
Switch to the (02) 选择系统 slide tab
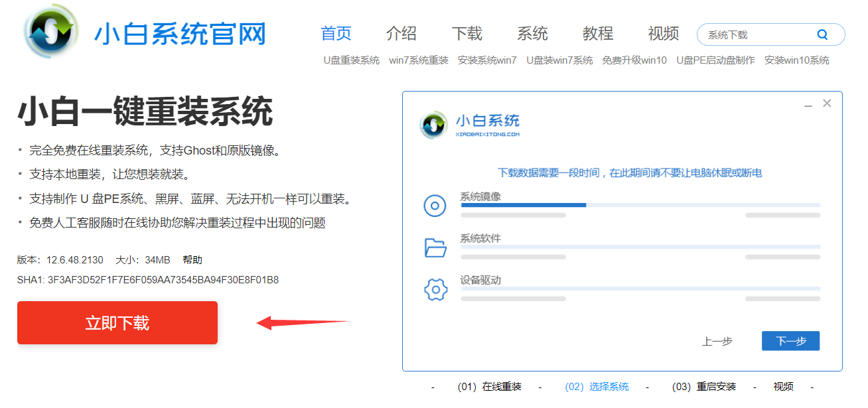pyautogui.click(x=597, y=387)
